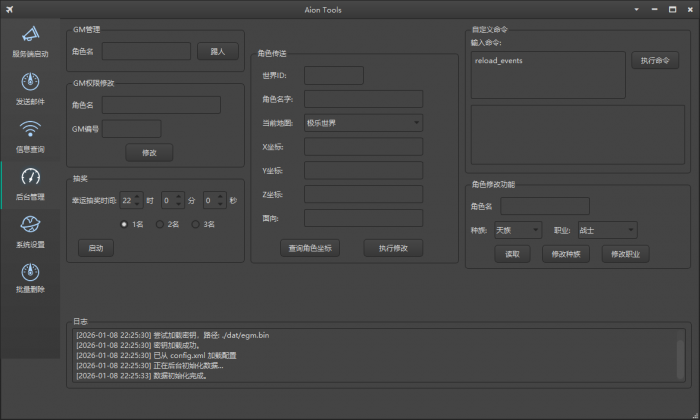
Task: Click the 执行修改 button
Action: tap(393, 248)
